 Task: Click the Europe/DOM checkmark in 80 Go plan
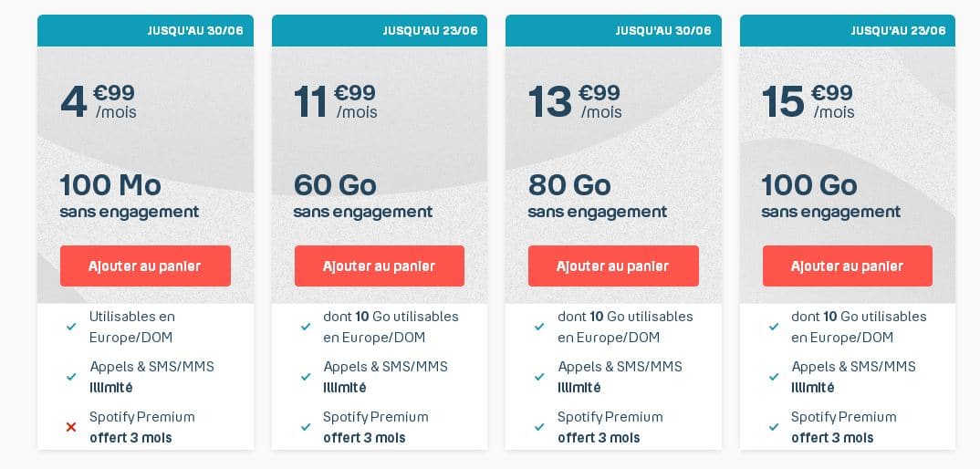[539, 327]
